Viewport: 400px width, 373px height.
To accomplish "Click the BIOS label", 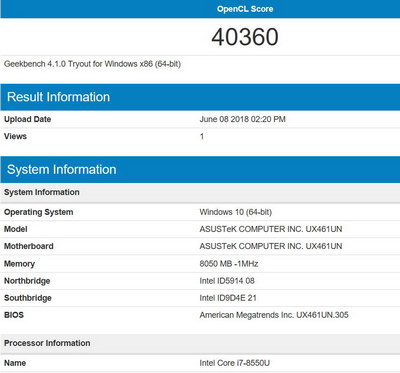I will click(x=14, y=315).
